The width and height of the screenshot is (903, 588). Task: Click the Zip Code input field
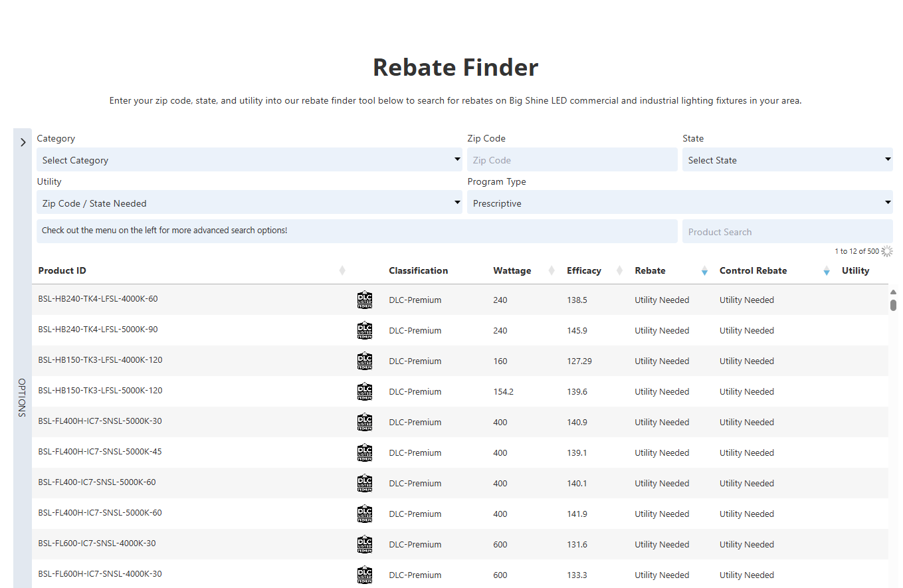tap(572, 159)
